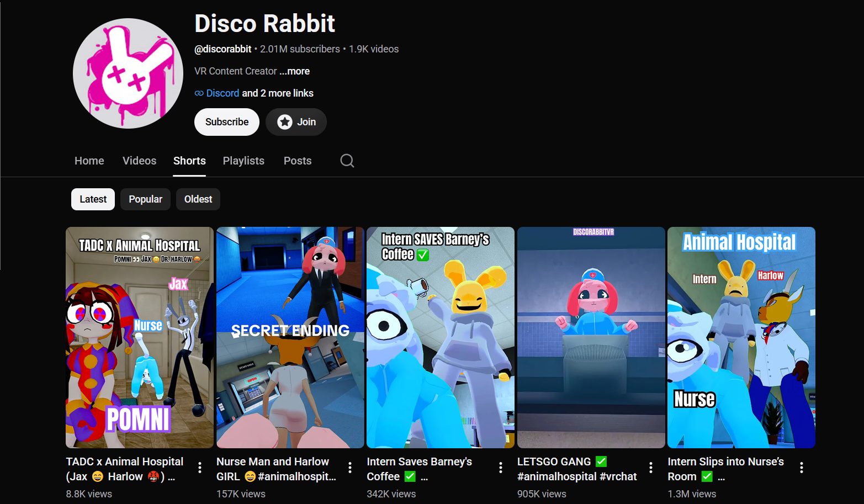Click the Disco Rabbit channel name heading
Image resolution: width=864 pixels, height=504 pixels.
[x=265, y=24]
